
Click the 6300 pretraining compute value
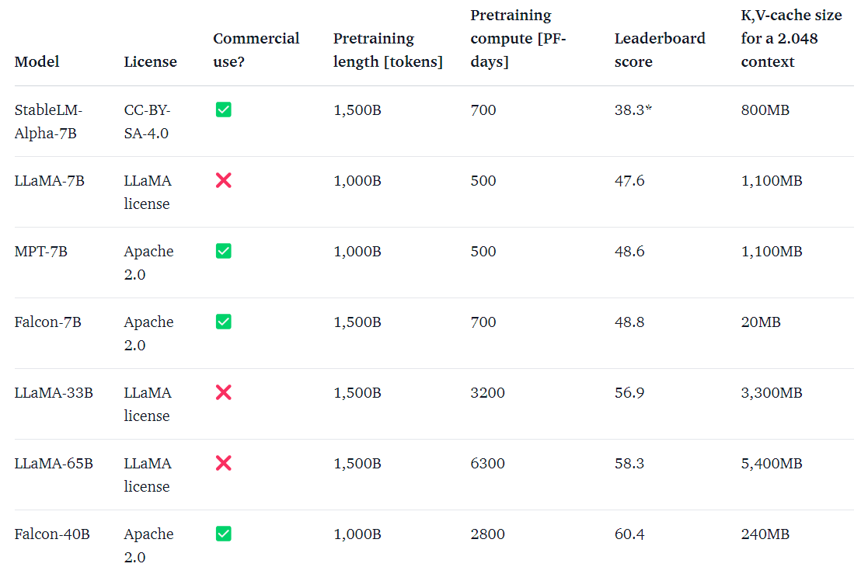point(487,464)
